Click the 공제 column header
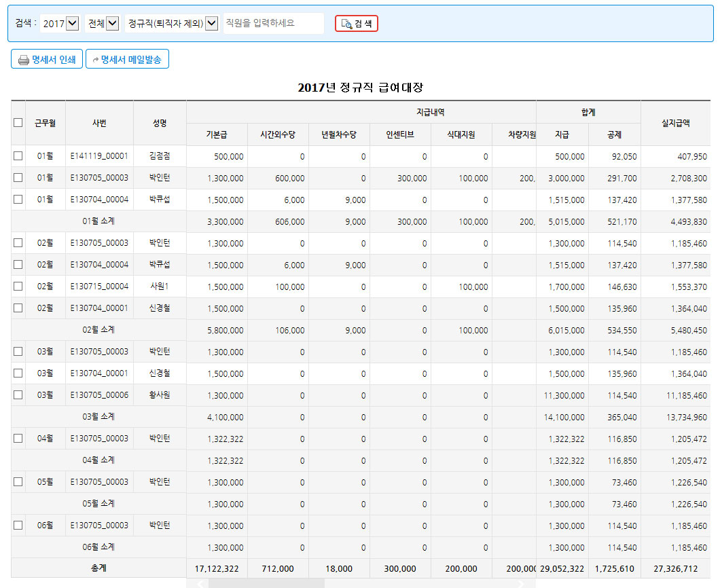This screenshot has width=720, height=588. 615,134
